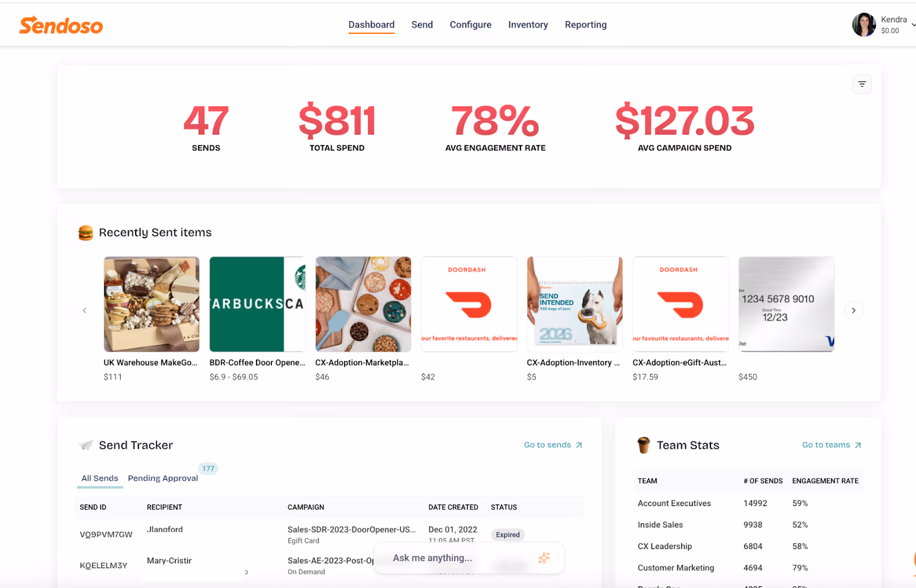Image resolution: width=916 pixels, height=588 pixels.
Task: Click the DATE CREATED column header
Action: pos(453,507)
